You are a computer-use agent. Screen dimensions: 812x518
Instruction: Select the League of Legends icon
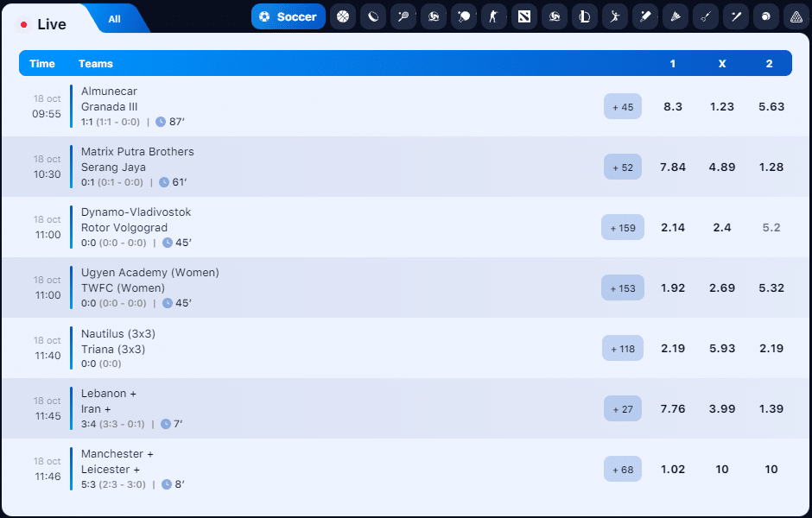[585, 16]
